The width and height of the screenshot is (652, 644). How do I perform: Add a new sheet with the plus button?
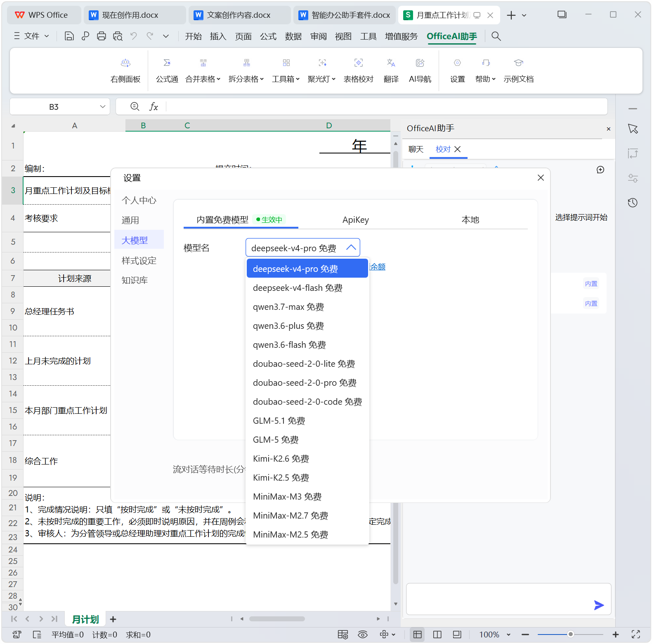[113, 619]
